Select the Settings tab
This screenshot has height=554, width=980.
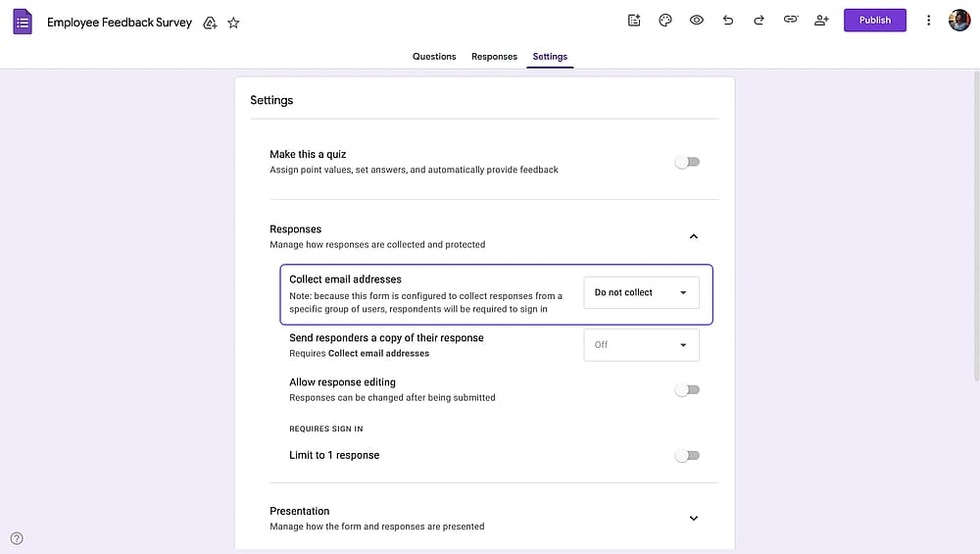(550, 56)
